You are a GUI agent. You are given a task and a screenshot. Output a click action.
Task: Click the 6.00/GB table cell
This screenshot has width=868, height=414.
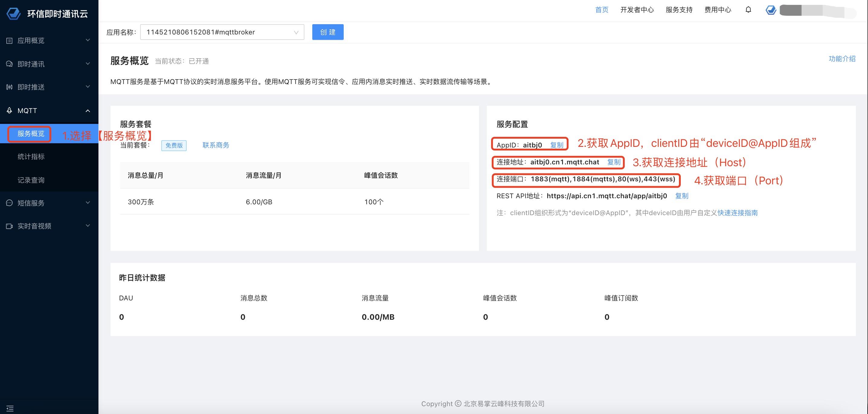tap(259, 202)
